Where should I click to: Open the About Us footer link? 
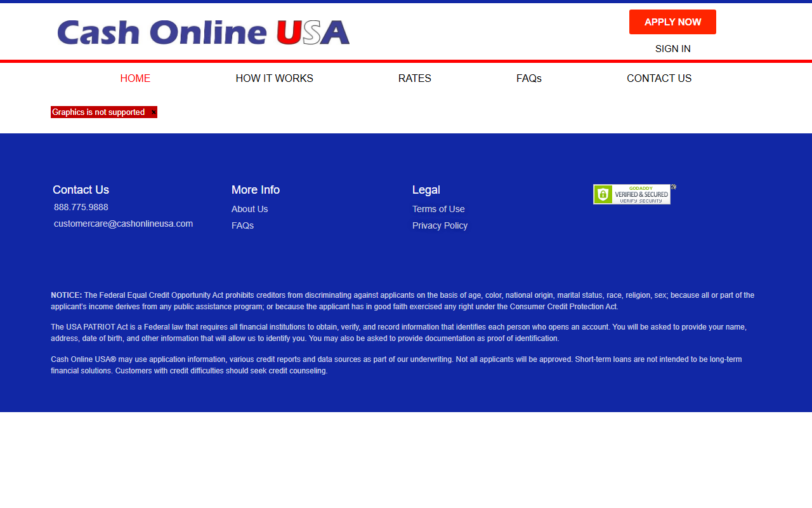[250, 209]
